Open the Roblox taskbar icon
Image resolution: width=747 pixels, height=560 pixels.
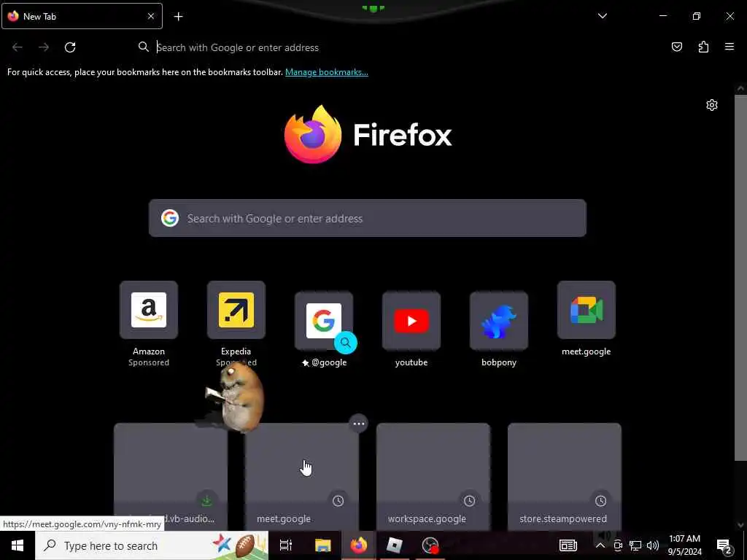(x=395, y=545)
